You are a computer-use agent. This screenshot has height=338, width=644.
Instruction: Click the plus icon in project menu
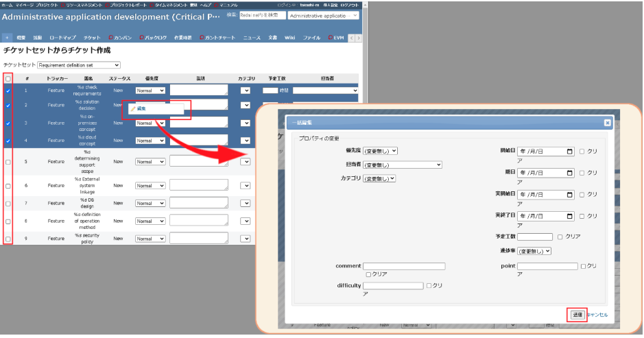7,38
